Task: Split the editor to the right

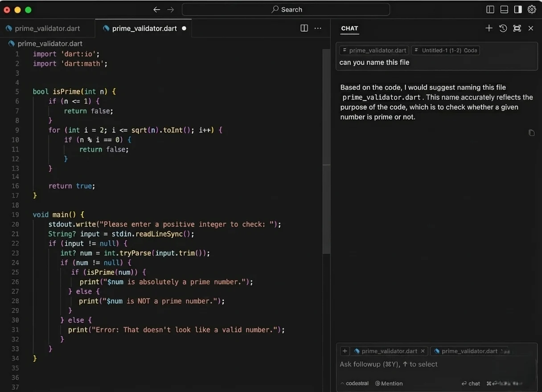Action: point(304,28)
